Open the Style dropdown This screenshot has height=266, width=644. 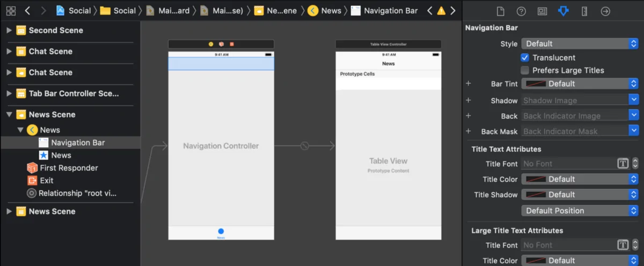pos(579,44)
